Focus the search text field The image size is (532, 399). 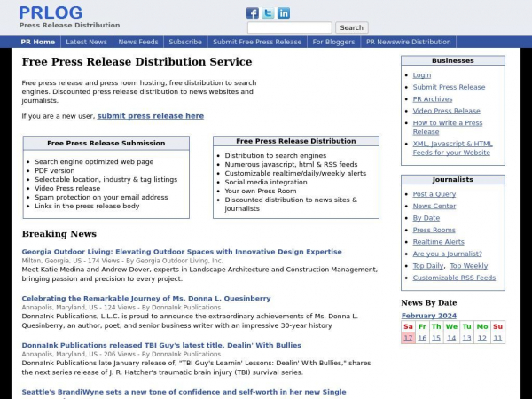(x=289, y=27)
